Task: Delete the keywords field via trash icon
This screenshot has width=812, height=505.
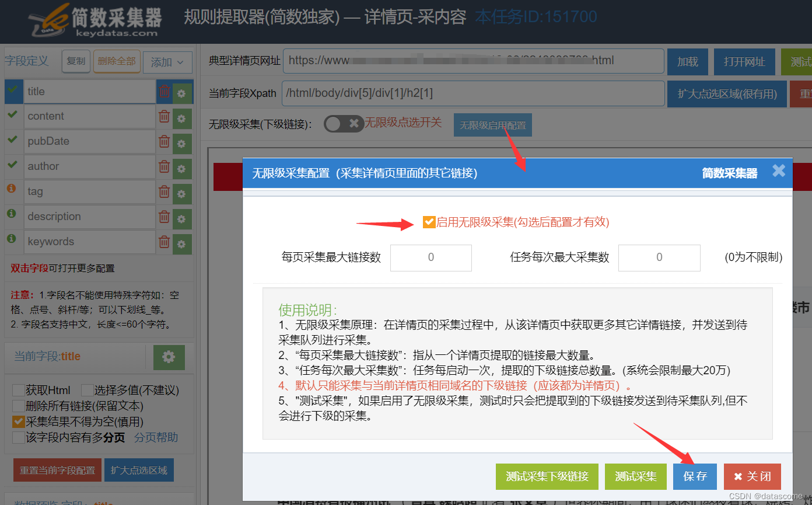Action: (164, 242)
